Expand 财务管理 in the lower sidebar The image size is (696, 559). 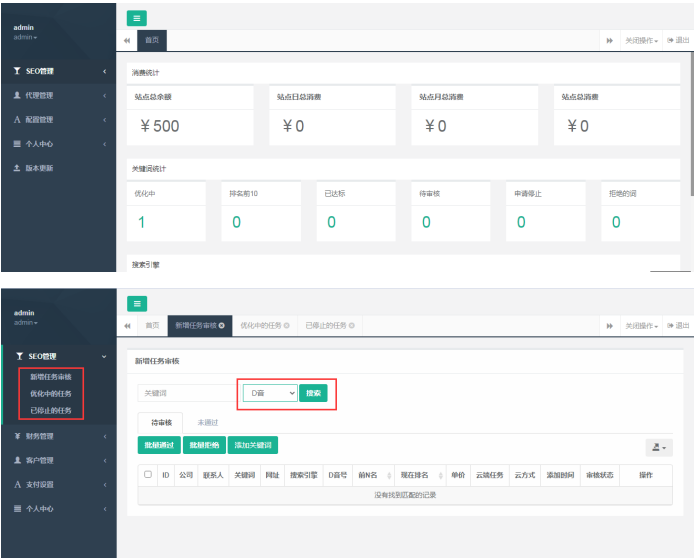pos(39,436)
